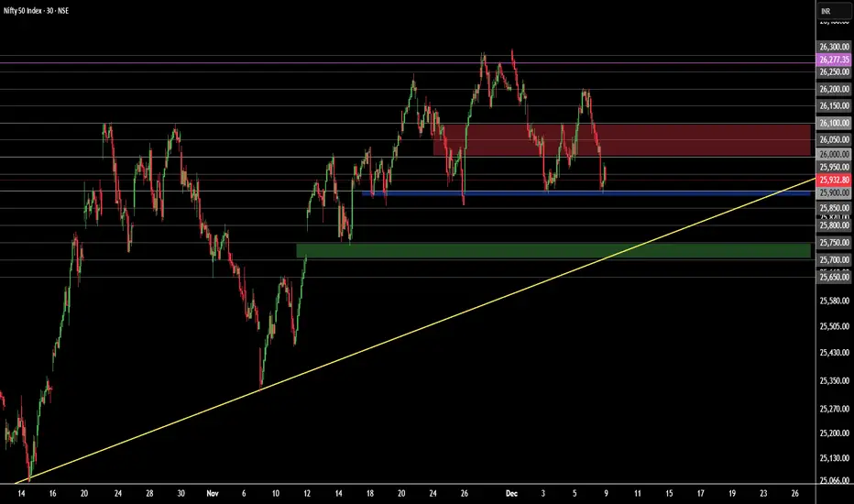Select the red resistance zone rectangle
Viewport: 854px width, 504px height.
point(622,140)
